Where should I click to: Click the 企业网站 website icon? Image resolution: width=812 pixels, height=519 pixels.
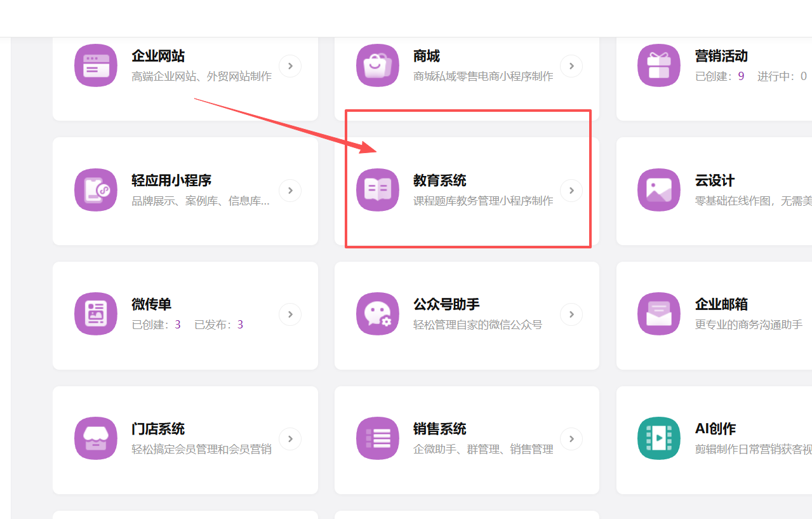(96, 65)
